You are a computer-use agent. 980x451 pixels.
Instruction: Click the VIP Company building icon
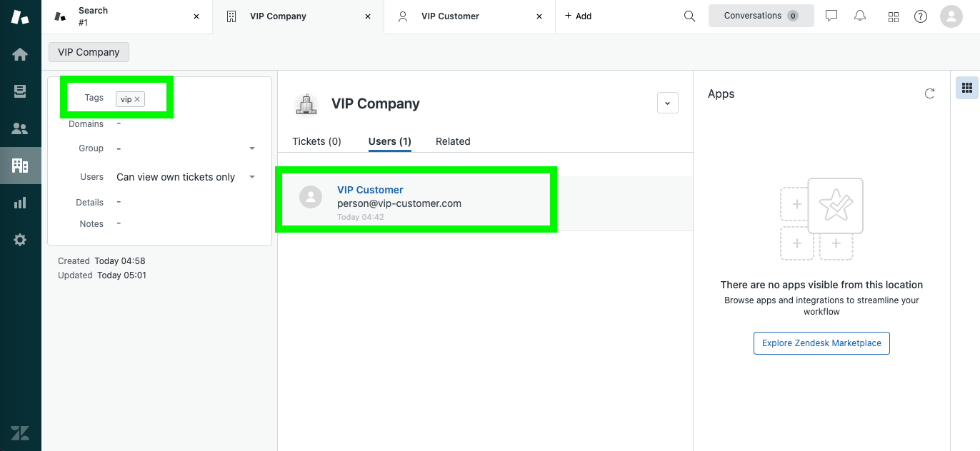(306, 103)
